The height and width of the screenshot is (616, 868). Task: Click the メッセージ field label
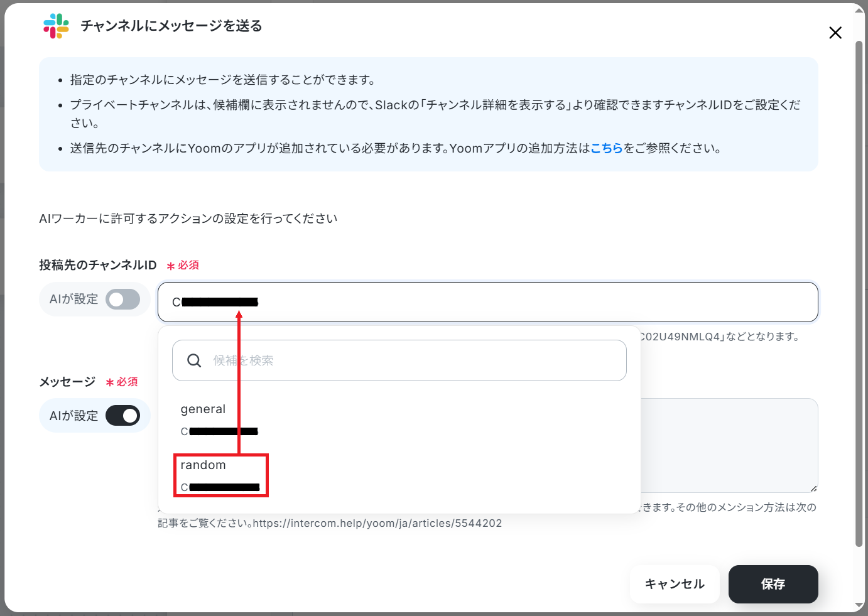coord(67,382)
